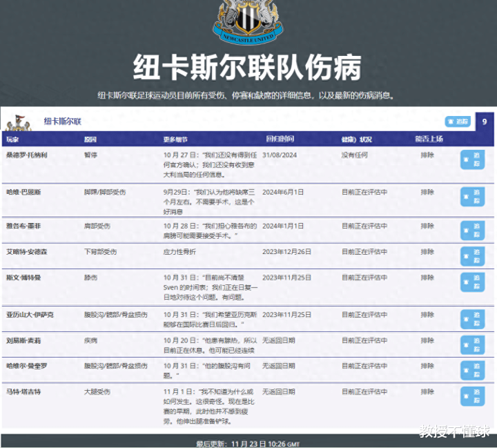Click the reason cell 膝伤
Screen dimensions: 497x448
(x=90, y=277)
